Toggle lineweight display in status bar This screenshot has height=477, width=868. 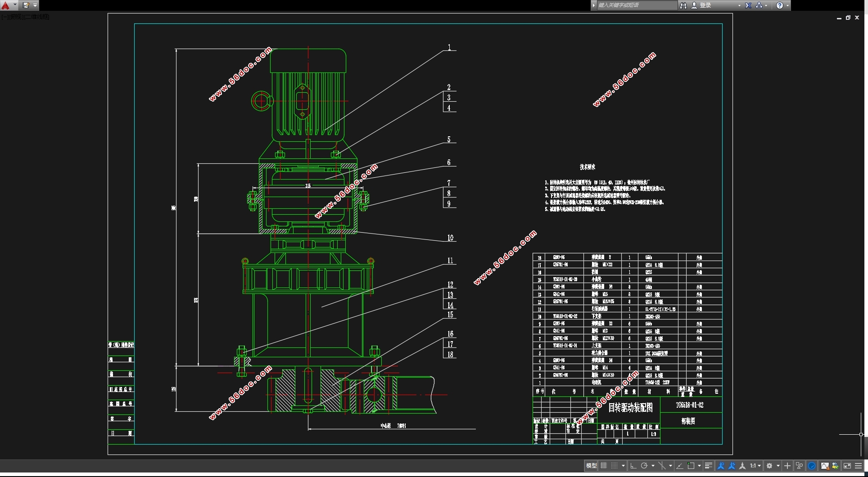click(x=708, y=466)
